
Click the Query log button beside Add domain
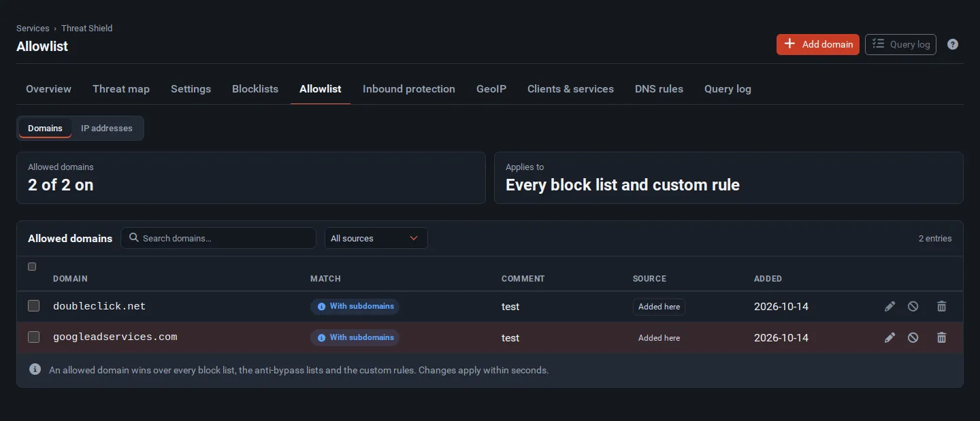click(900, 44)
